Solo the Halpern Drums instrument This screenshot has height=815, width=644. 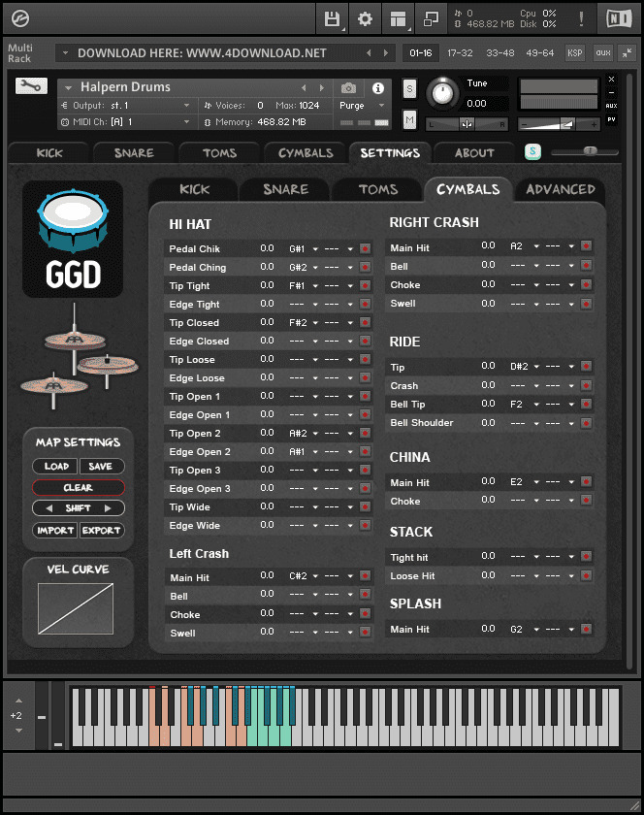coord(409,89)
